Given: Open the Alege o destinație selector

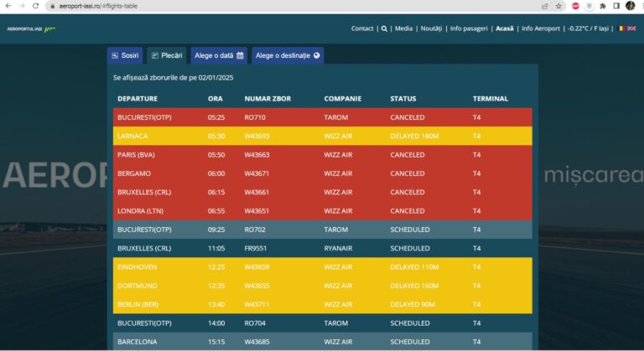Looking at the screenshot, I should [288, 55].
